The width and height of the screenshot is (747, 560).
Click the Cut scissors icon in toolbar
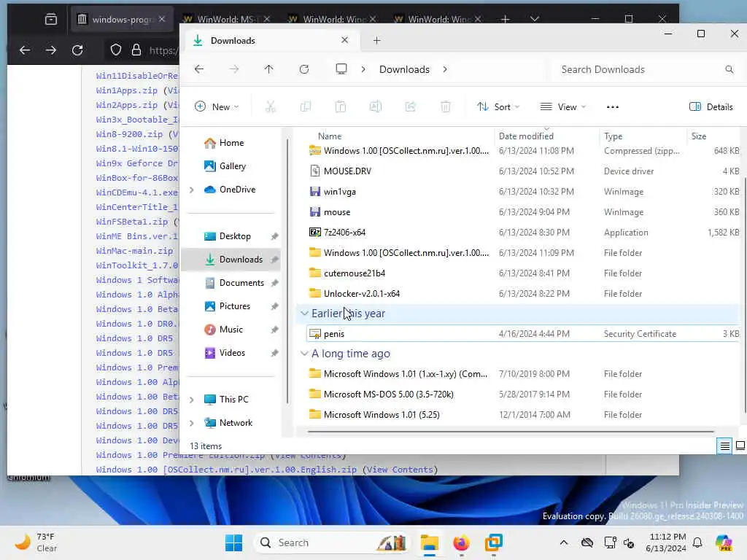[x=270, y=106]
